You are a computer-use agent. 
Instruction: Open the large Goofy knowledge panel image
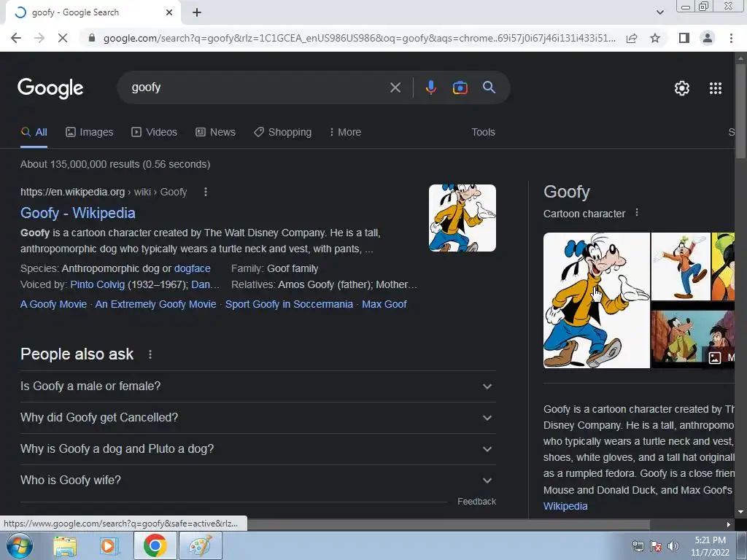tap(597, 300)
